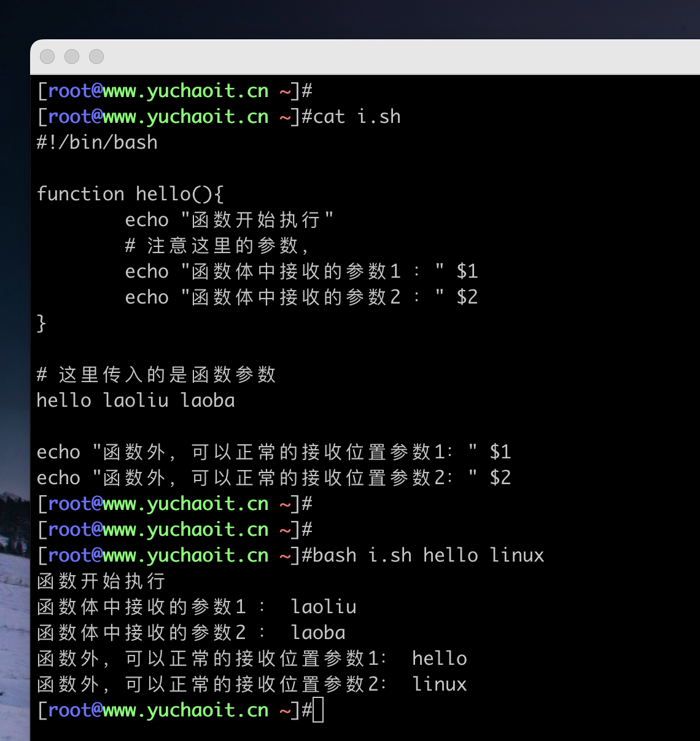The height and width of the screenshot is (741, 700).
Task: Click the linux positional parameter output
Action: click(x=440, y=684)
